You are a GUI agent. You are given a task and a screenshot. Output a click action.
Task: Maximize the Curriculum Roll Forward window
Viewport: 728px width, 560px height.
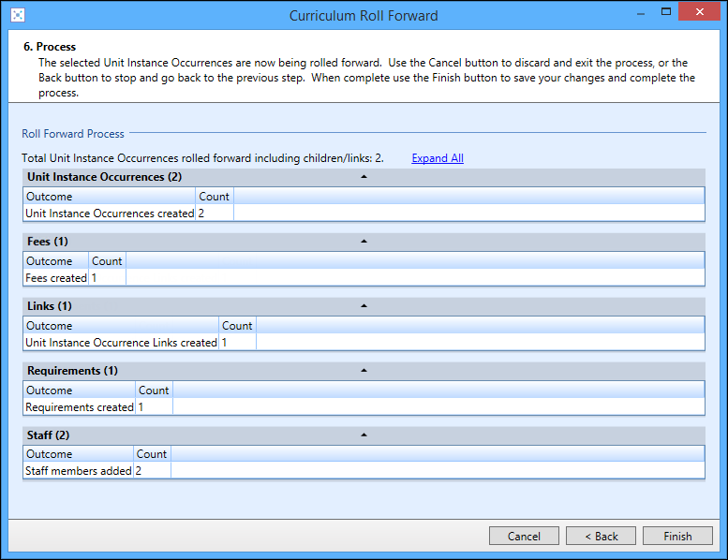(x=666, y=13)
